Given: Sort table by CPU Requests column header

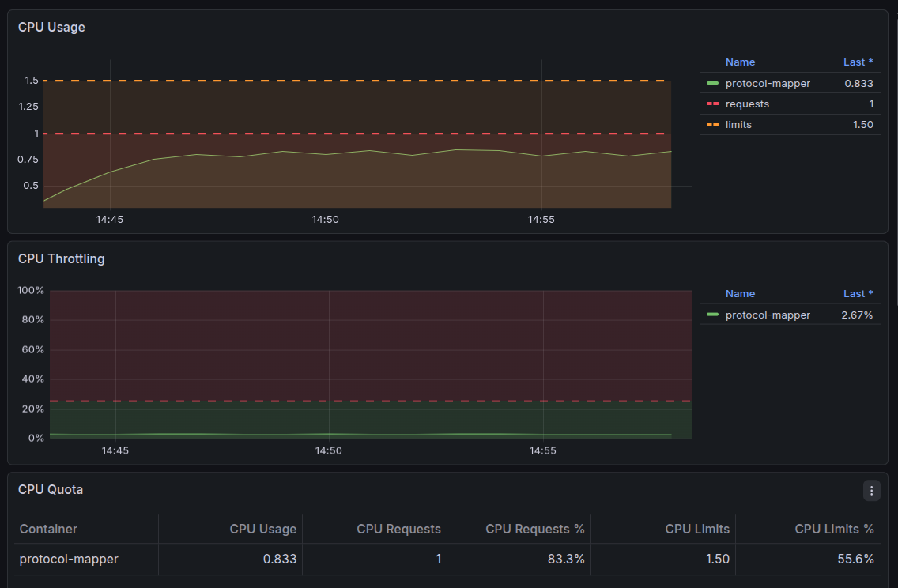Looking at the screenshot, I should click(398, 529).
